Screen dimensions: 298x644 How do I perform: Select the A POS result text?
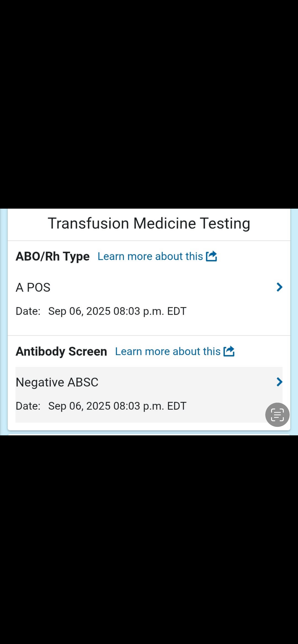coord(33,287)
